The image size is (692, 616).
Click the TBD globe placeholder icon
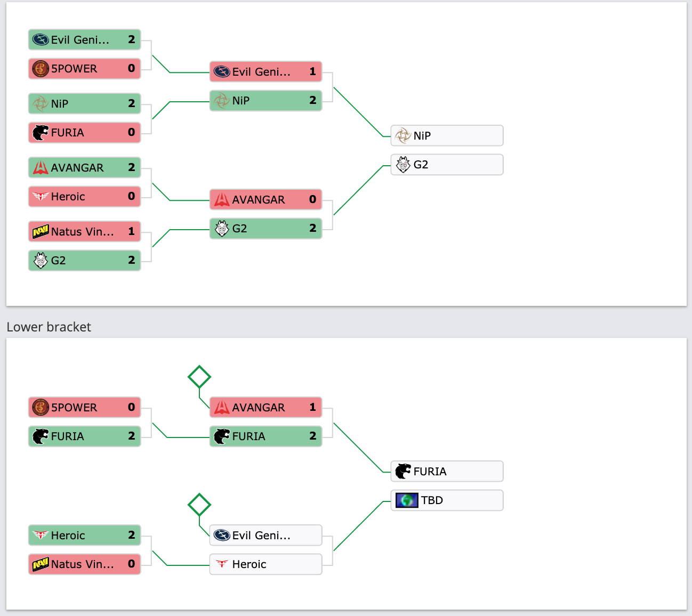[407, 500]
